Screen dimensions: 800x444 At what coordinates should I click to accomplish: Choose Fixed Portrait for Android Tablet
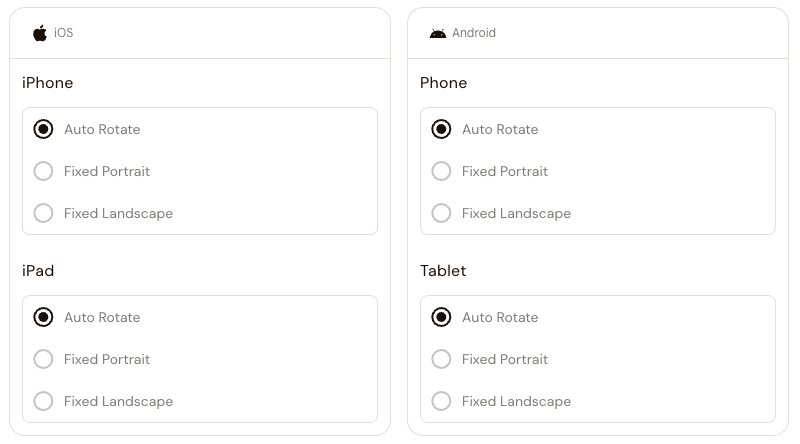[441, 359]
